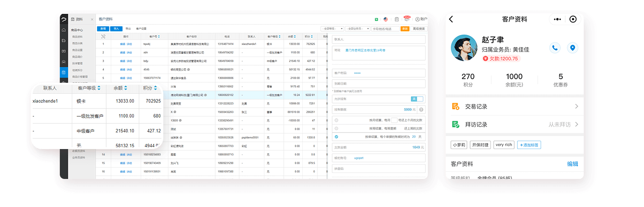Select the 按月结算 radio option
The image size is (644, 207).
coord(336,120)
